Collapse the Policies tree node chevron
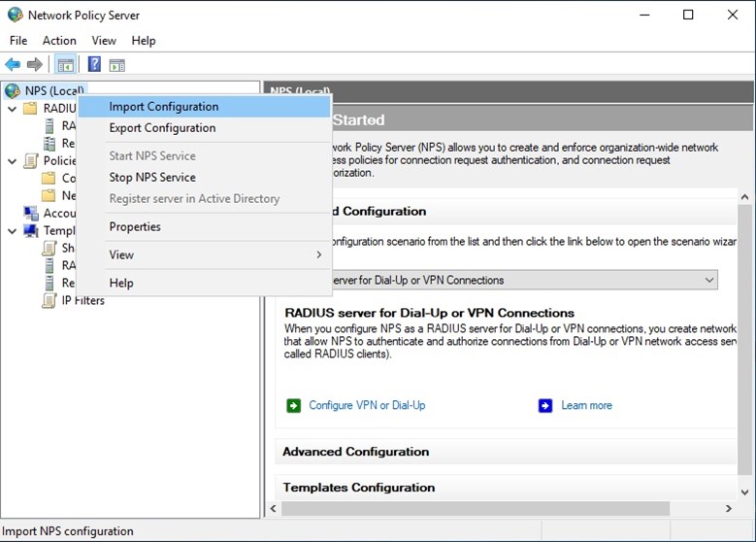 coord(12,161)
